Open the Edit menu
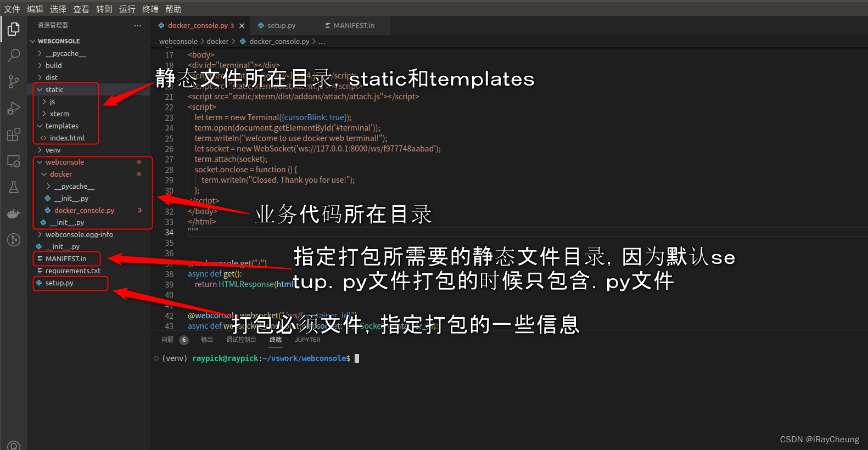868x450 pixels. tap(35, 9)
